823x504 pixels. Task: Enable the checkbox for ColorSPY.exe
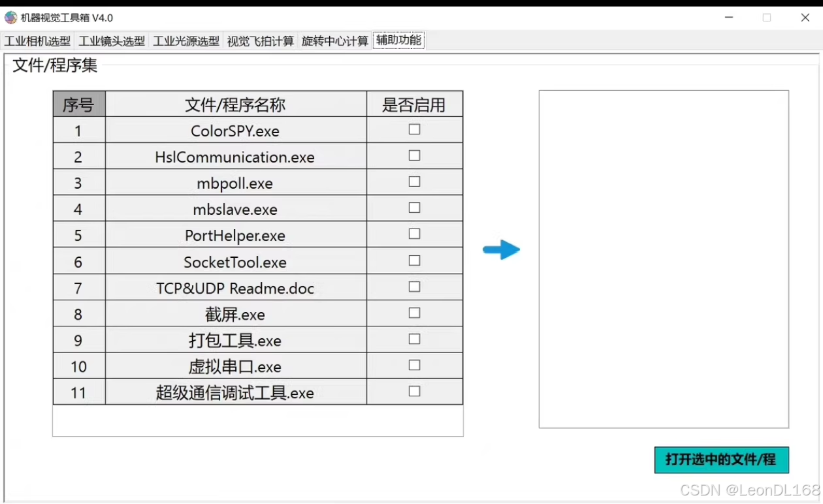[414, 129]
